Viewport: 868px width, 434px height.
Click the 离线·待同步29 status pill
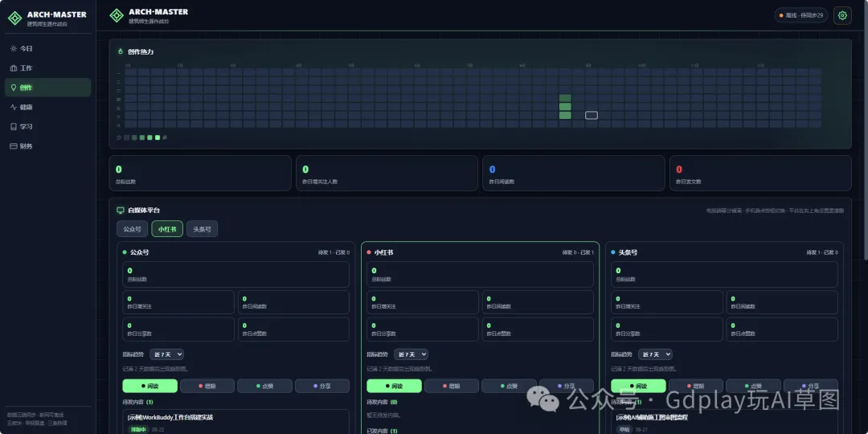point(801,15)
